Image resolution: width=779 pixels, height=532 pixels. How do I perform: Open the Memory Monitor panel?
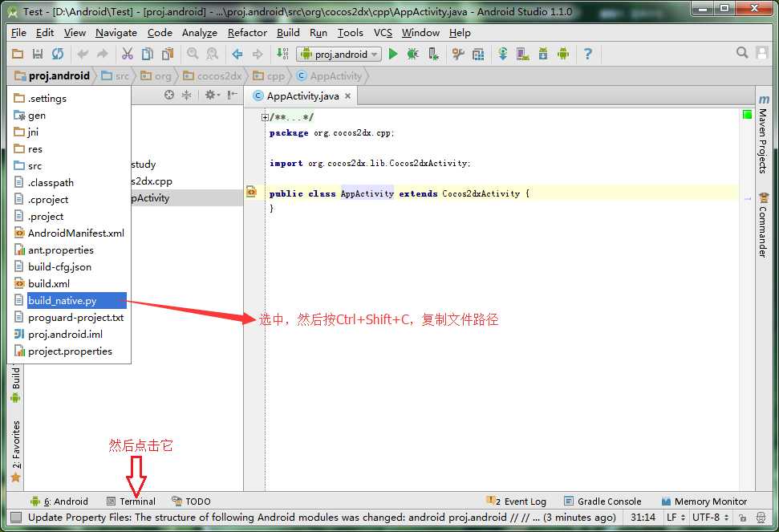coord(704,502)
